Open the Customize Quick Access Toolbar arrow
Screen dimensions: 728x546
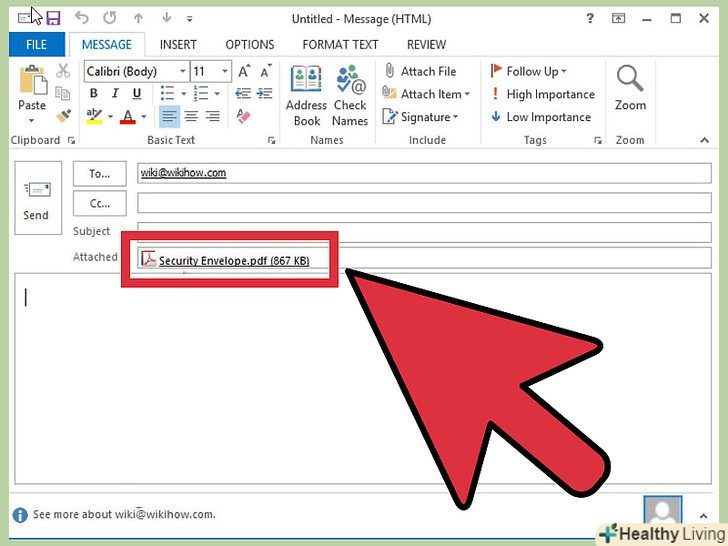click(189, 19)
